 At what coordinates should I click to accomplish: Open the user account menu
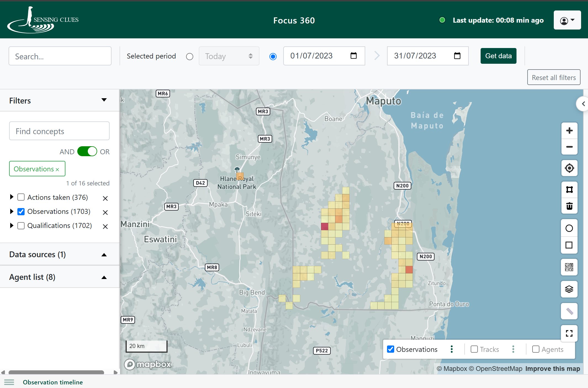[x=567, y=20]
